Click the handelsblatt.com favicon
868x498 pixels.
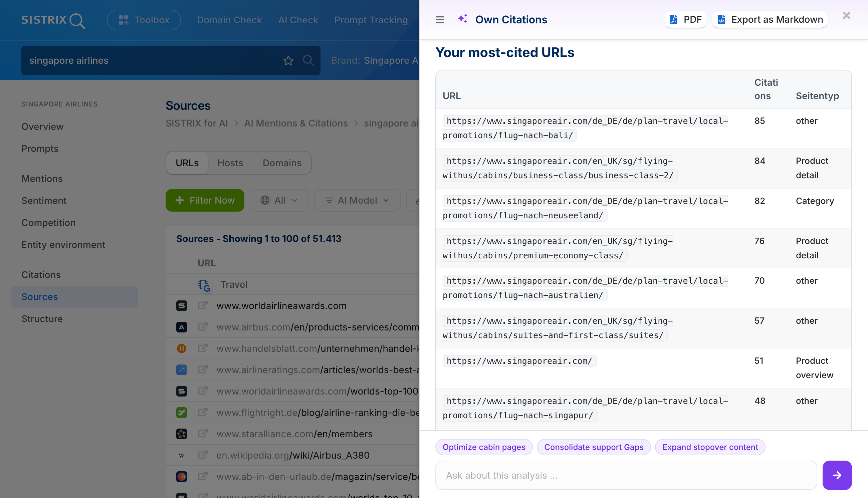182,348
